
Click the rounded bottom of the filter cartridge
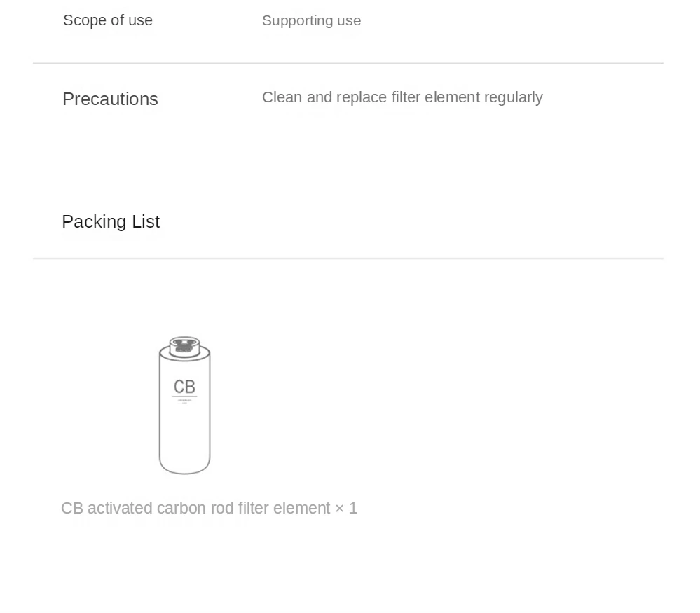point(184,466)
